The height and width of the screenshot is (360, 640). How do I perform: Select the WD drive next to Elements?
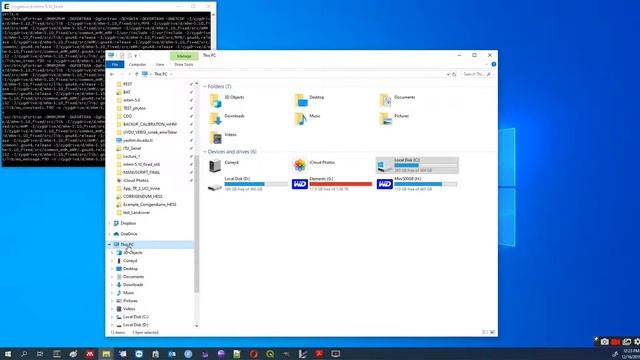click(x=417, y=184)
